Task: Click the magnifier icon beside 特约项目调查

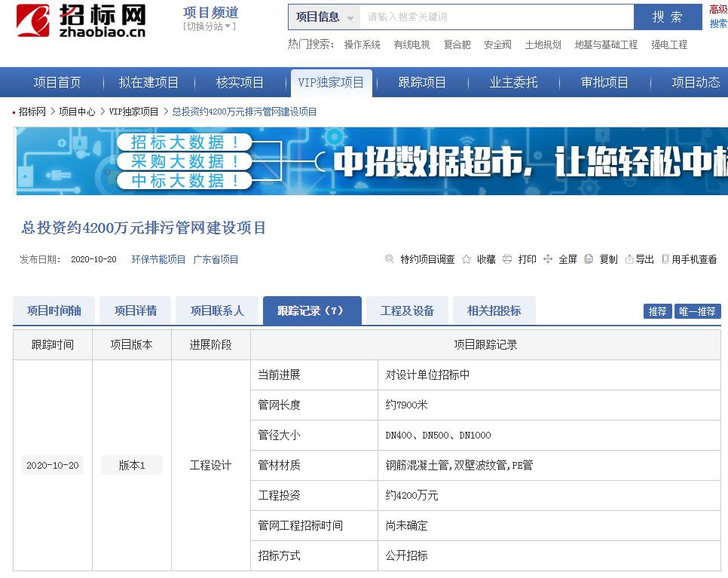Action: (390, 259)
